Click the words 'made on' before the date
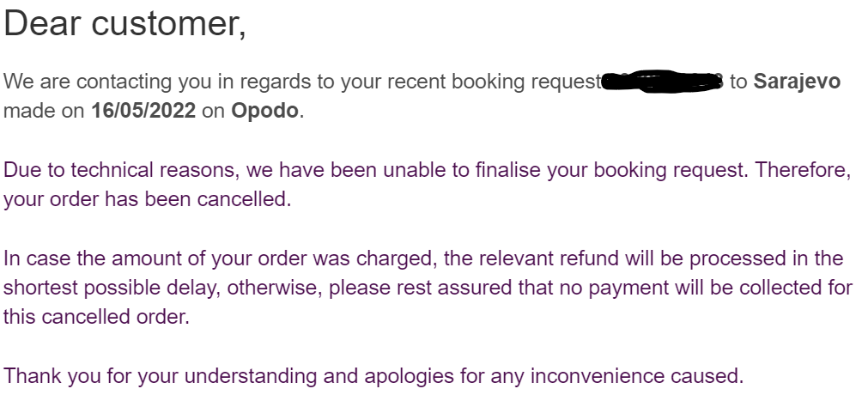The image size is (868, 395). pos(43,111)
